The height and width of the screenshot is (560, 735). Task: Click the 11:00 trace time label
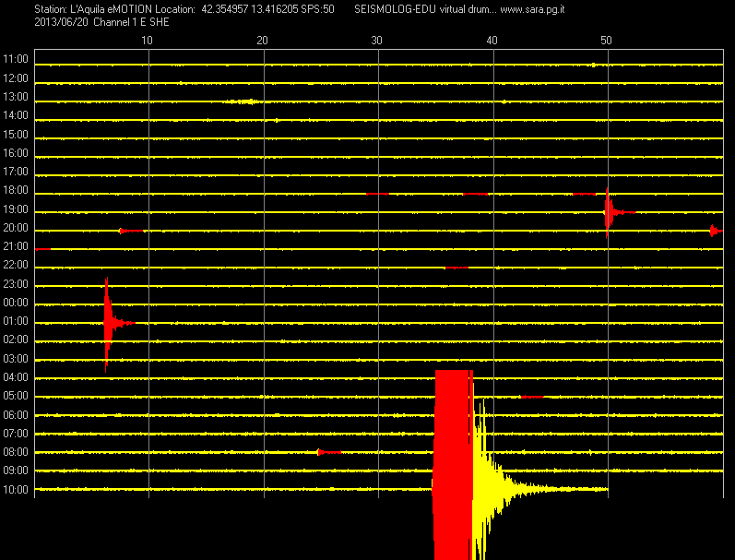click(16, 59)
